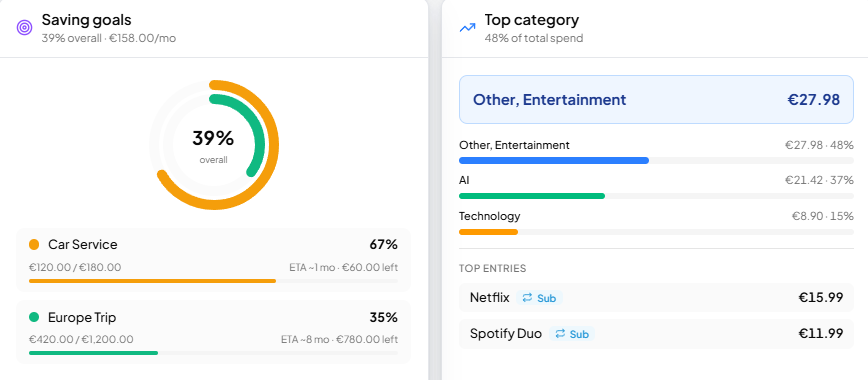Click the green dot next to Europe Trip
The height and width of the screenshot is (380, 868).
(x=34, y=317)
